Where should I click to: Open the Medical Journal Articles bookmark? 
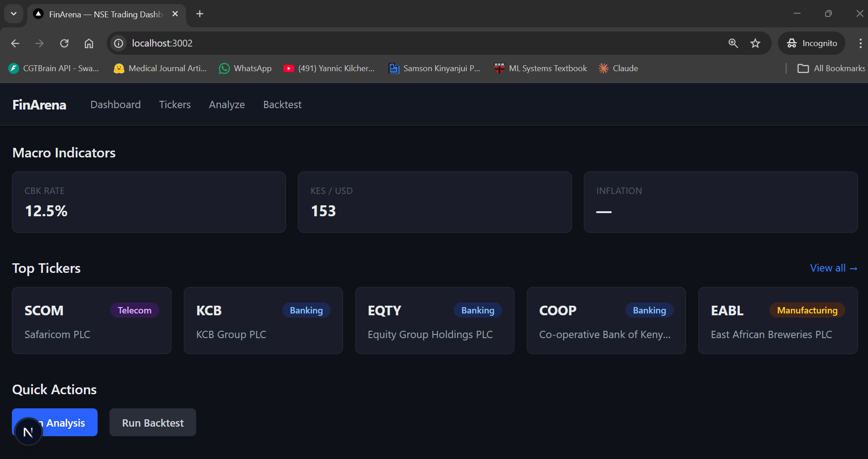160,68
